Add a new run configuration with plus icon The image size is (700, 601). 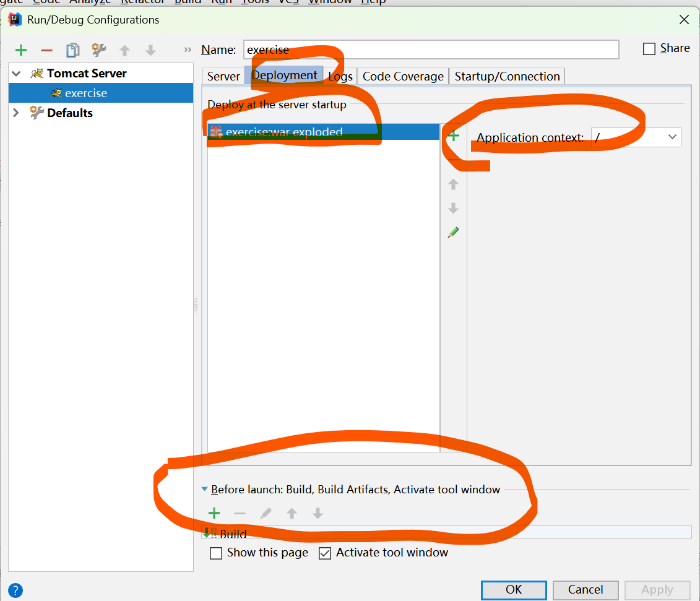click(x=21, y=50)
